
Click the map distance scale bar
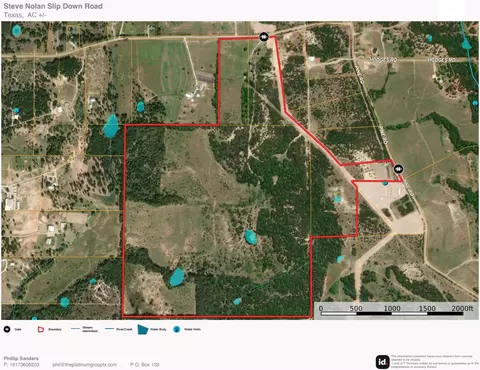point(392,314)
